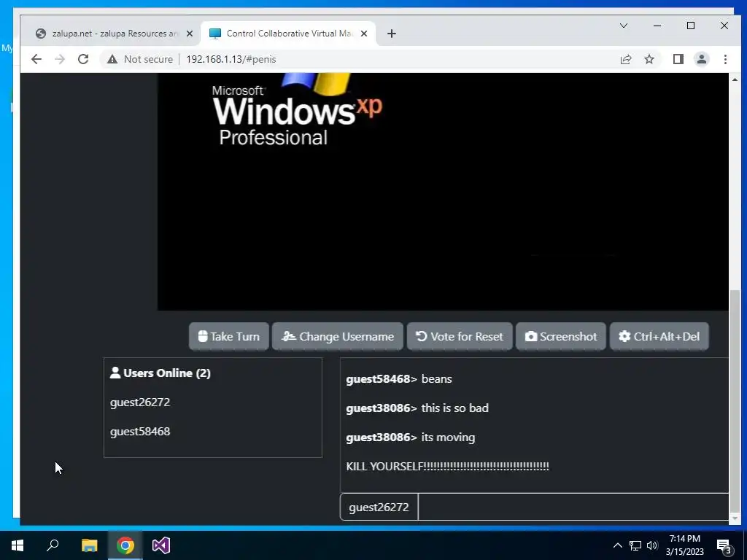Select the Control Collaborative Virtual Machine tab
This screenshot has height=560, width=747.
tap(288, 34)
